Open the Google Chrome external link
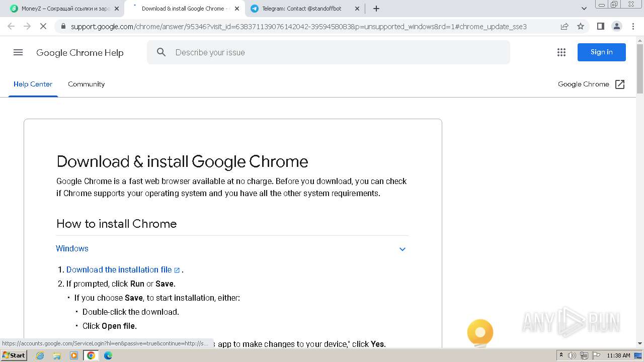Image resolution: width=644 pixels, height=362 pixels. point(591,84)
